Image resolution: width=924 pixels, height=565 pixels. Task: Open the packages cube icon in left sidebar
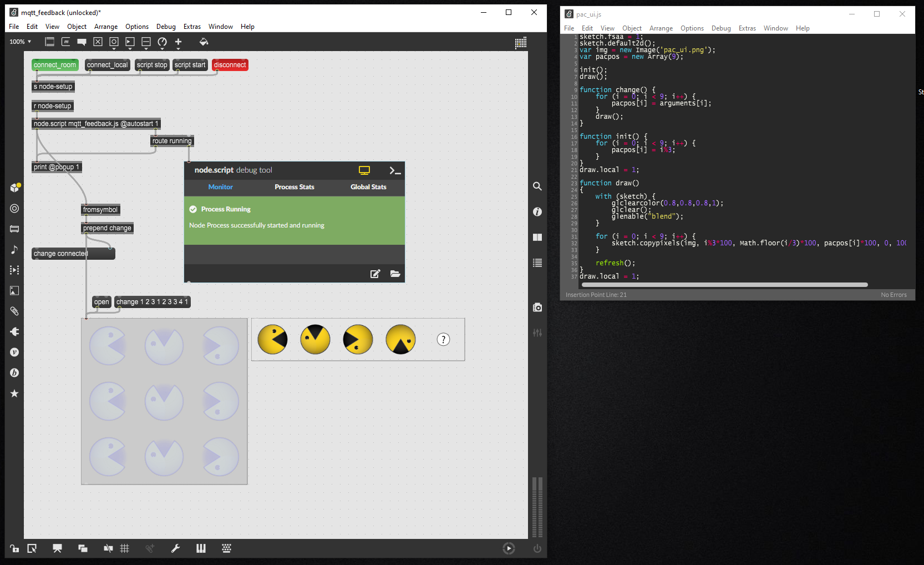[15, 188]
